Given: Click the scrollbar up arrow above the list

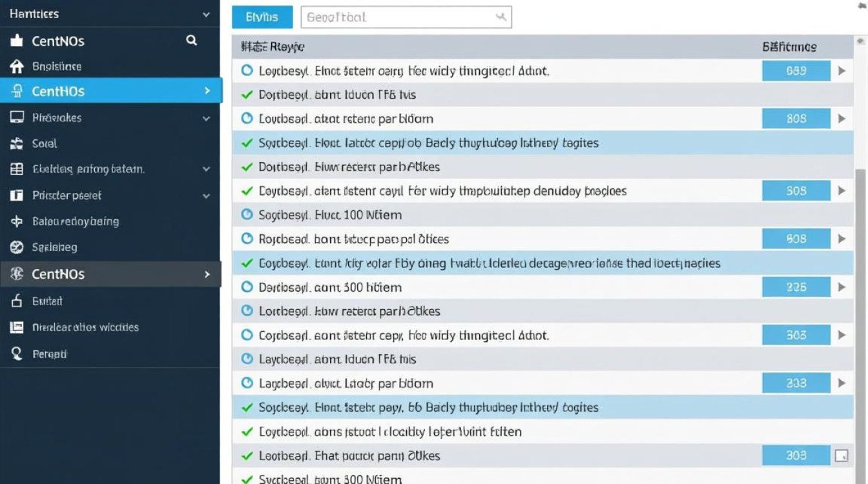Looking at the screenshot, I should pos(860,41).
